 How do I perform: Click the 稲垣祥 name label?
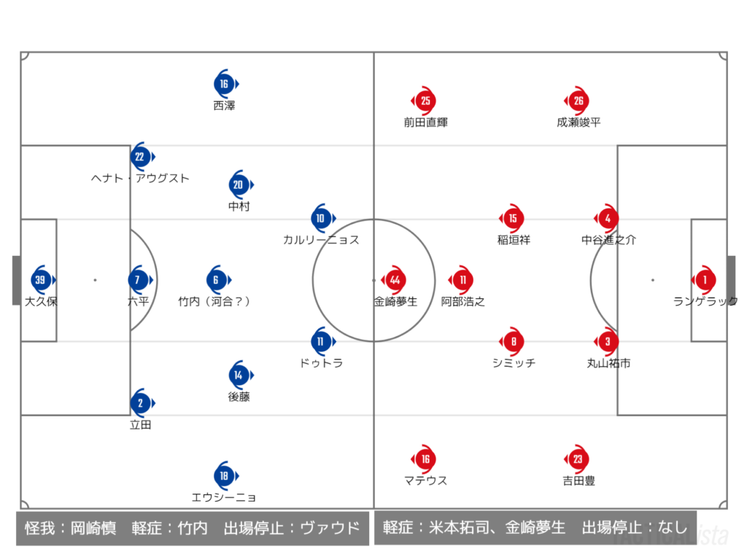tap(514, 239)
